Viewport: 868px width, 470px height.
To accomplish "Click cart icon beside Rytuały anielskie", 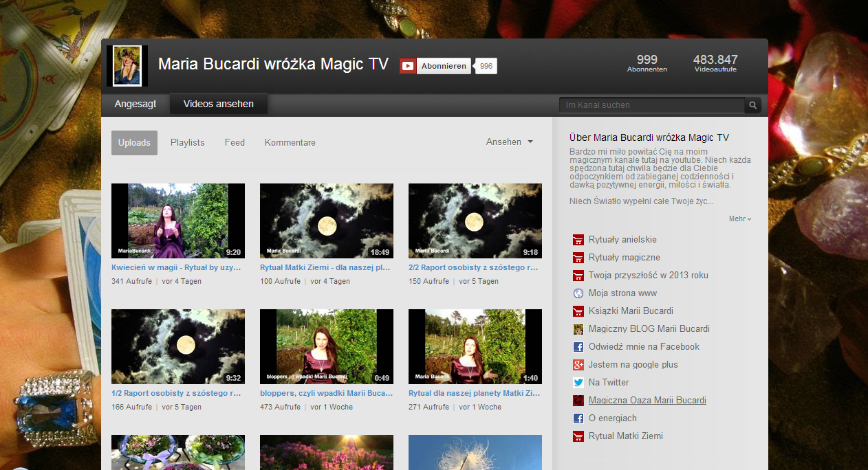I will pyautogui.click(x=578, y=240).
